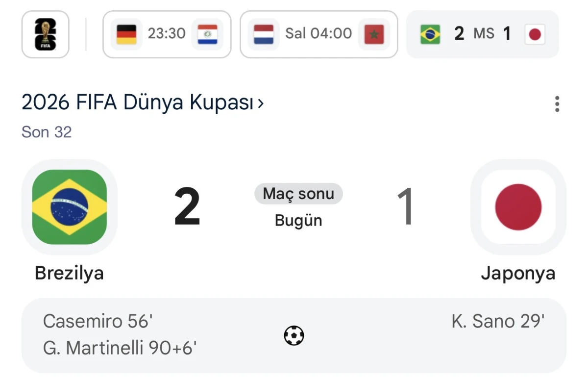Tap the Paraguay flag in the 23:30 match

pyautogui.click(x=207, y=34)
